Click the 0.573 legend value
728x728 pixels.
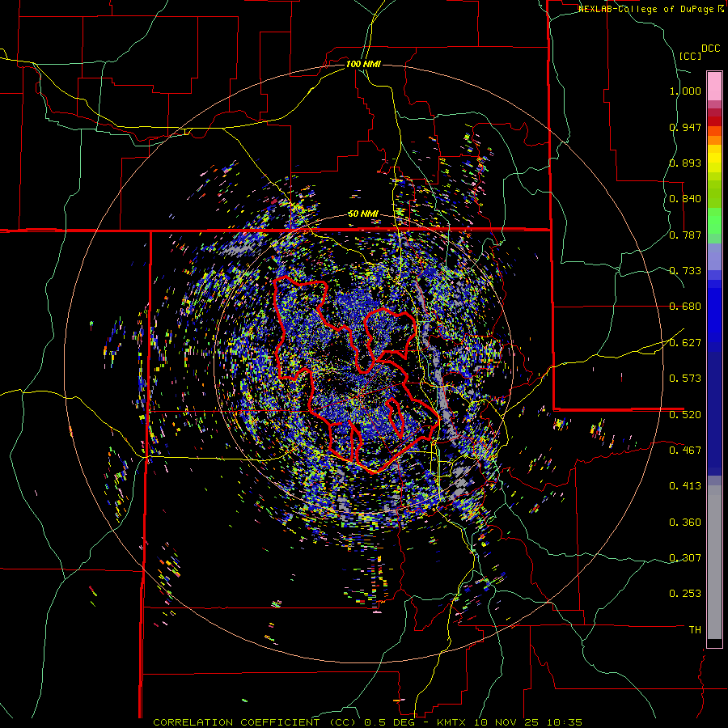[x=685, y=379]
